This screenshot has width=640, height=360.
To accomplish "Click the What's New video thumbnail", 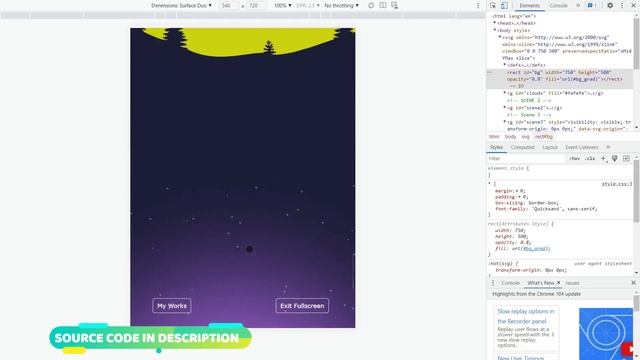I will tap(606, 334).
